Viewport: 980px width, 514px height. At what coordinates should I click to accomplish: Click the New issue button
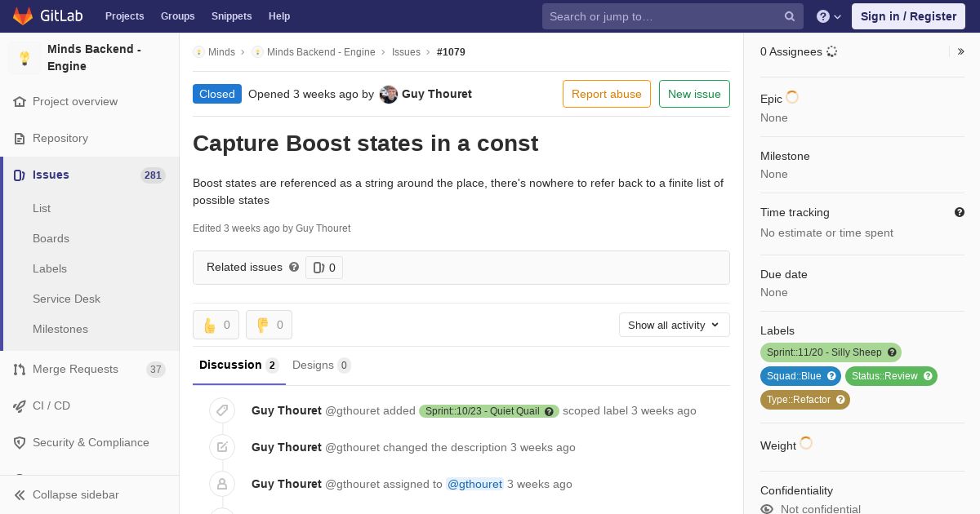[694, 94]
